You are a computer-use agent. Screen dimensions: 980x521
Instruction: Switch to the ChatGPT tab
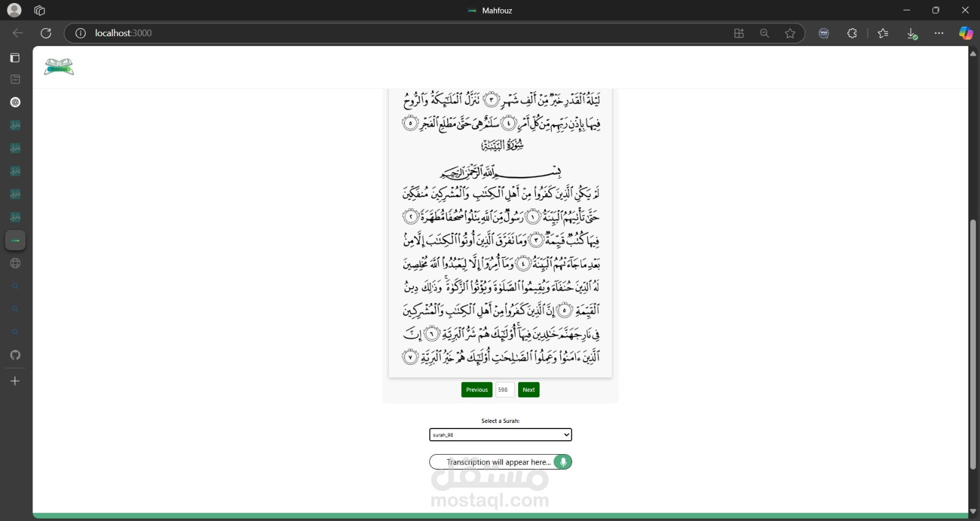click(x=15, y=102)
